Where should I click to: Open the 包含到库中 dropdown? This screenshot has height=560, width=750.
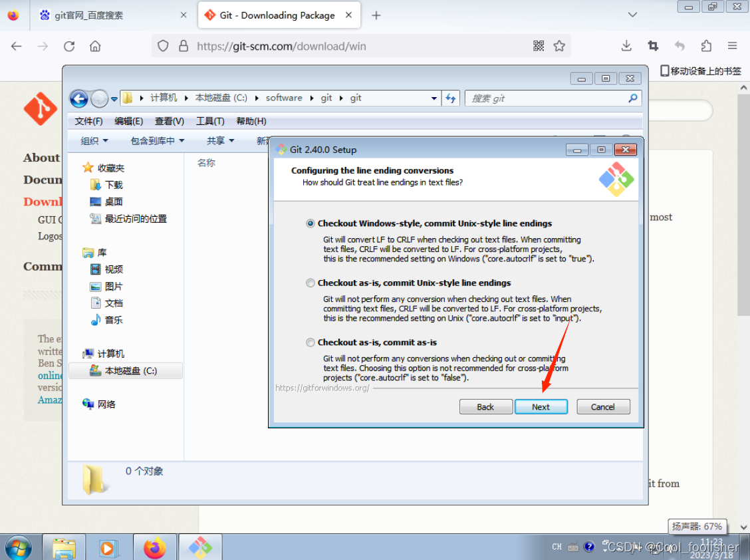click(x=158, y=141)
